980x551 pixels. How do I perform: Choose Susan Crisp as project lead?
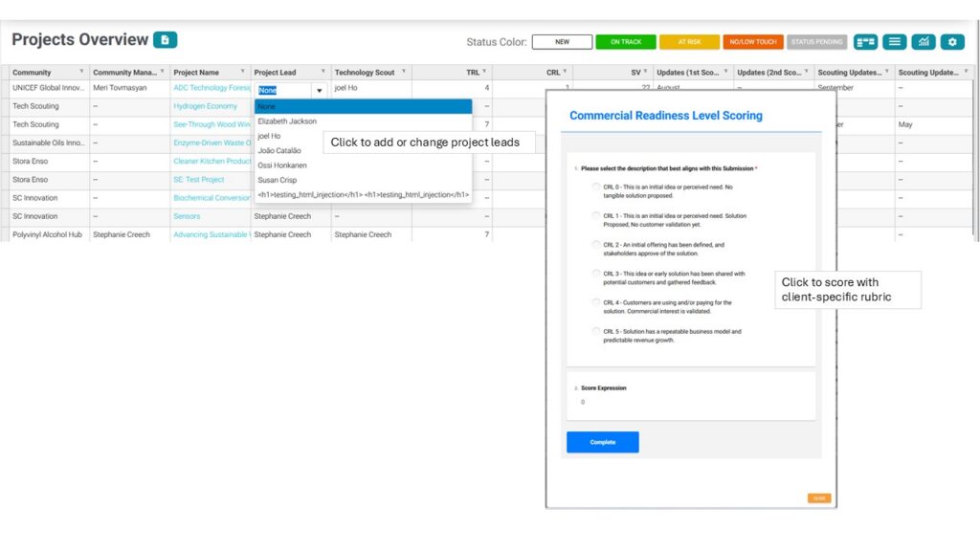363,180
